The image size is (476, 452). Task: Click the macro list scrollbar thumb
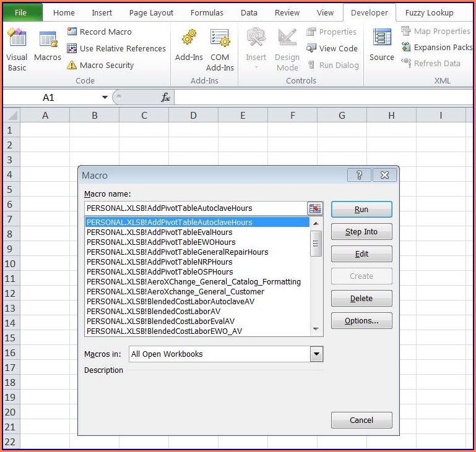(x=316, y=244)
